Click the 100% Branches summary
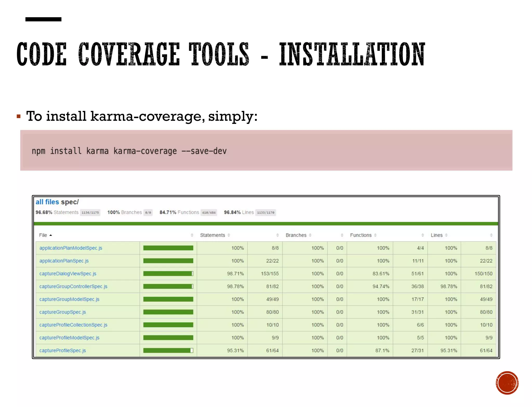 tap(124, 212)
